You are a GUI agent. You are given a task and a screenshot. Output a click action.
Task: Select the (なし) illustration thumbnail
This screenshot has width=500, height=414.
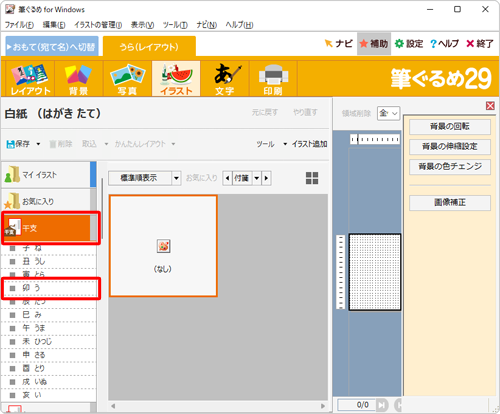coord(163,246)
